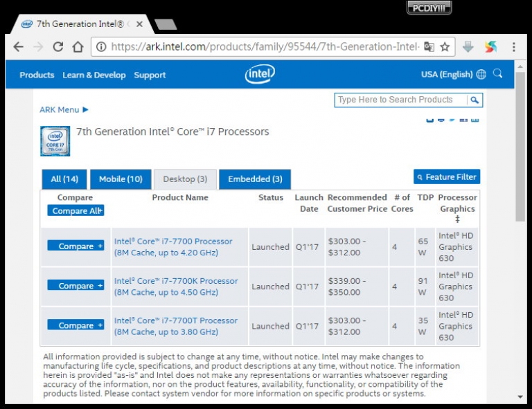Select Desktop (3) tab
Viewport: 532px width, 409px height.
[185, 179]
